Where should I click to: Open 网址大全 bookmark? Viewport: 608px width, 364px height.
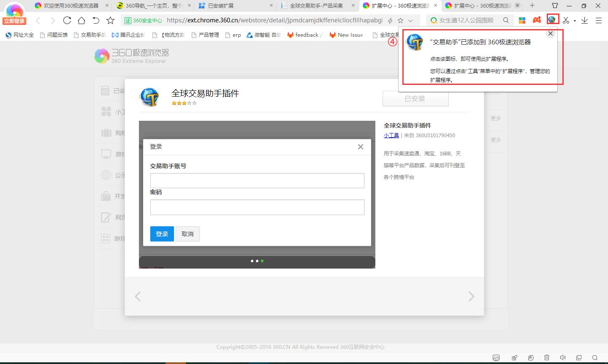[19, 35]
